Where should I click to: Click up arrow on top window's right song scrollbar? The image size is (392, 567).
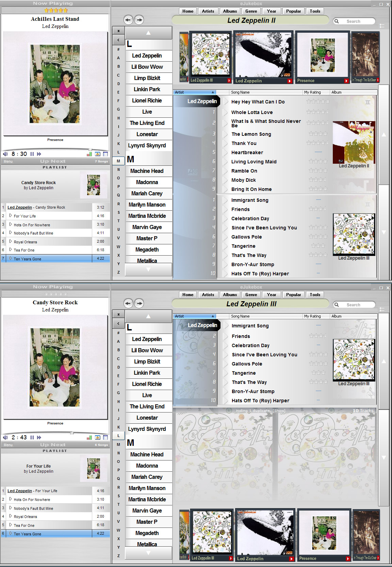click(x=384, y=135)
